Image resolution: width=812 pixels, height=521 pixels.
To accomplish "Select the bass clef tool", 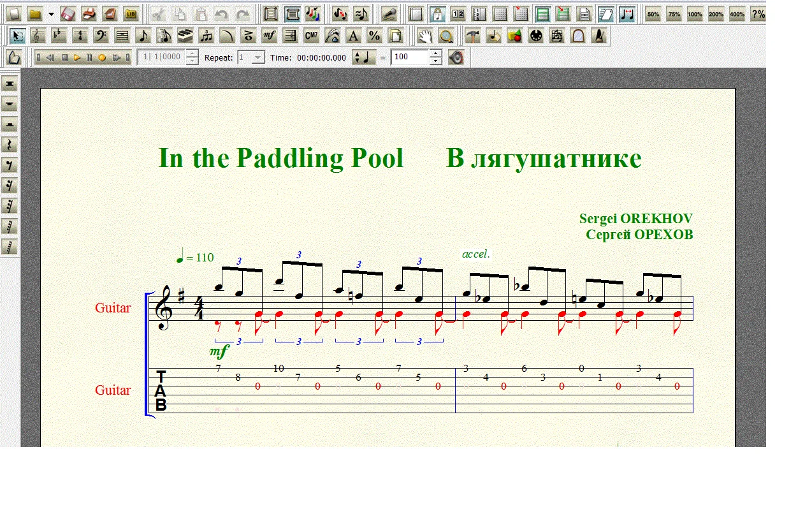I will 101,36.
